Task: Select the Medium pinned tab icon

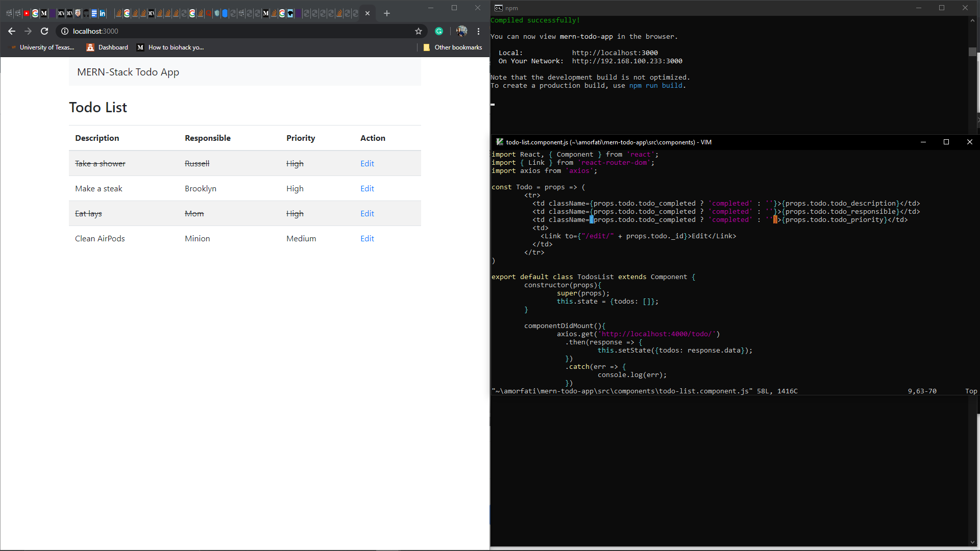Action: coord(44,14)
